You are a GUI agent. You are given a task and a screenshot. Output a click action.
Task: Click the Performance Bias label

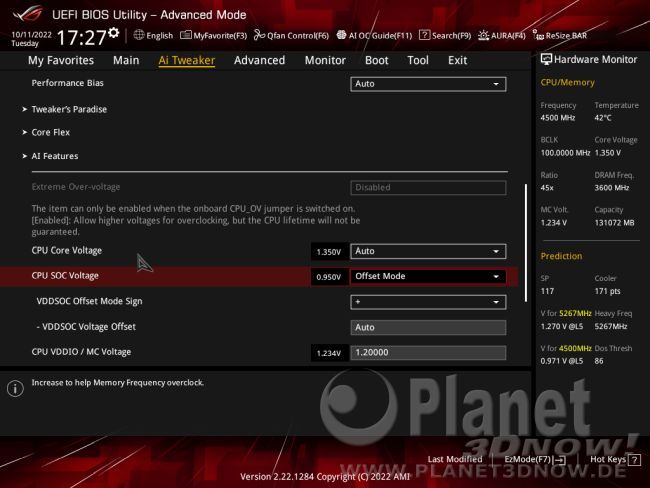coord(68,83)
